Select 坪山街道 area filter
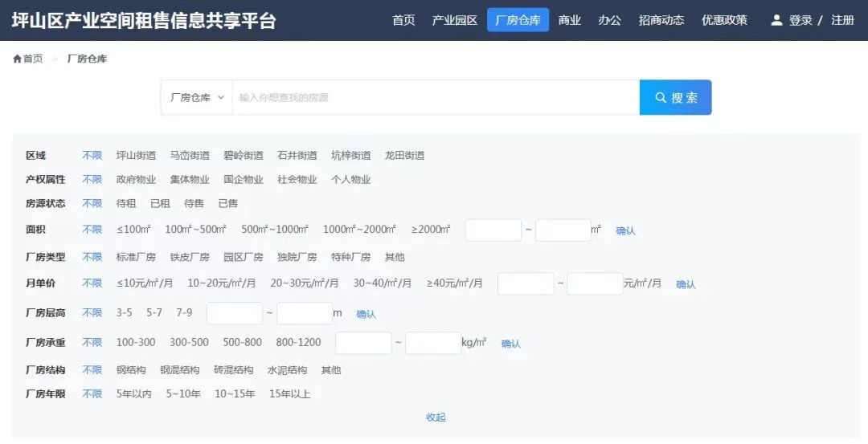The image size is (868, 444). click(x=136, y=156)
